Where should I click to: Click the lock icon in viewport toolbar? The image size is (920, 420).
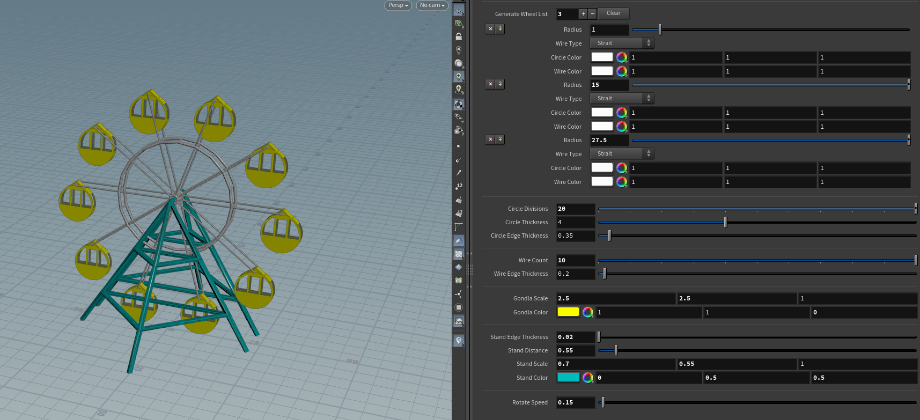(x=458, y=36)
